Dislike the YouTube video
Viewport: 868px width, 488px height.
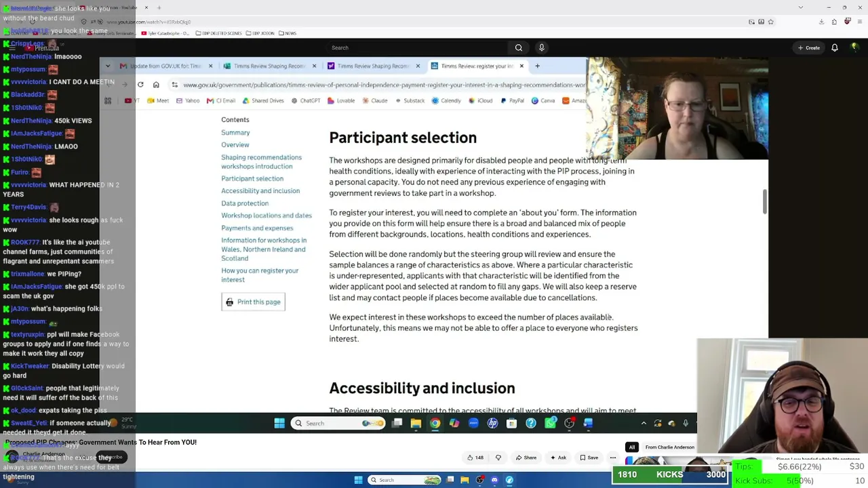pos(498,457)
